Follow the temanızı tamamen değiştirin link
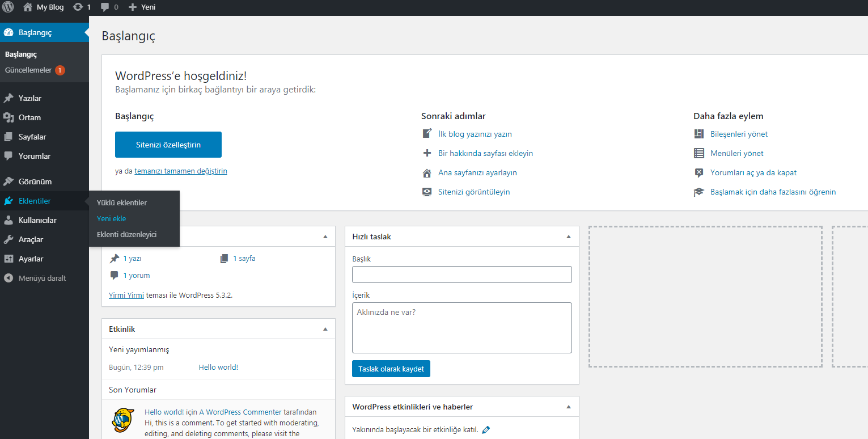 click(181, 171)
